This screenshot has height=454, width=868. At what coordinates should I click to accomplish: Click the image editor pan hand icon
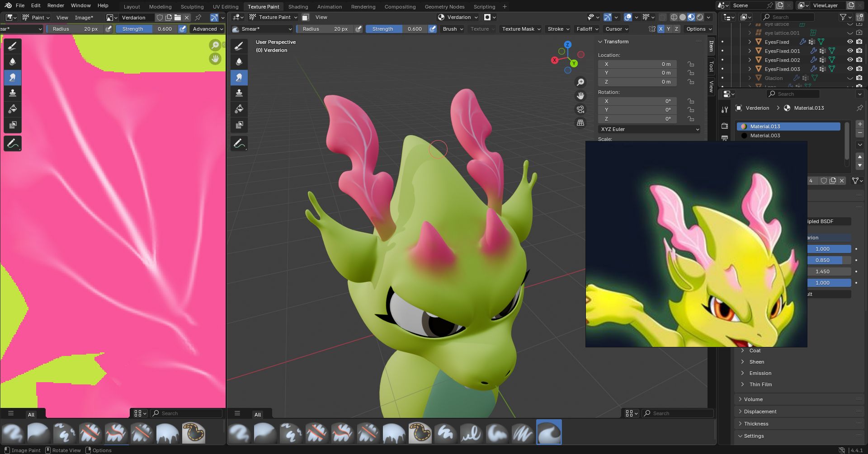click(215, 59)
